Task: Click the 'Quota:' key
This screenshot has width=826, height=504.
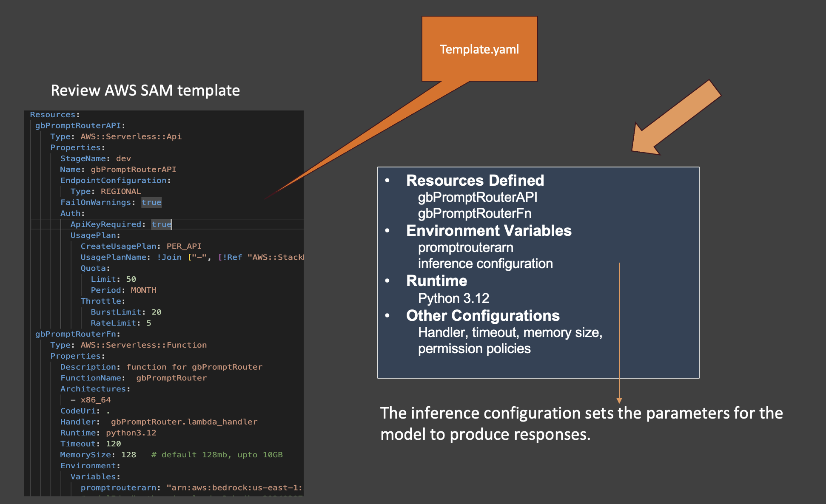Action: [x=96, y=268]
